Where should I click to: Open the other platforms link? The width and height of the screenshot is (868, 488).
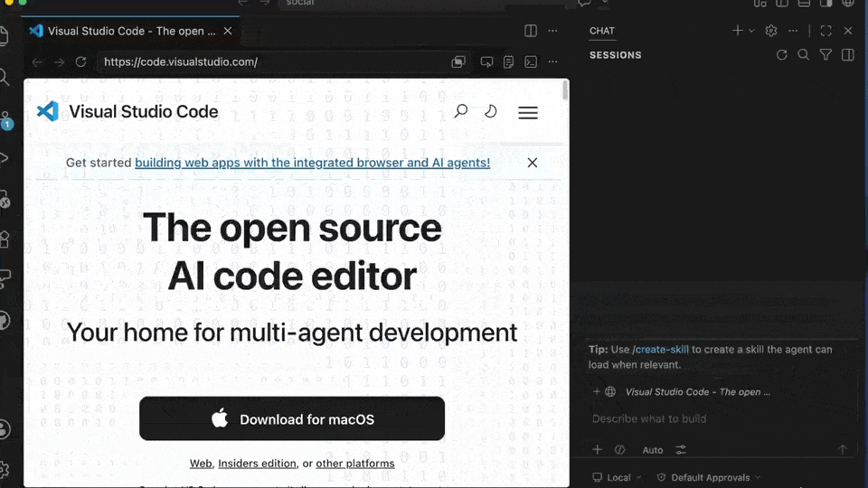[x=354, y=464]
